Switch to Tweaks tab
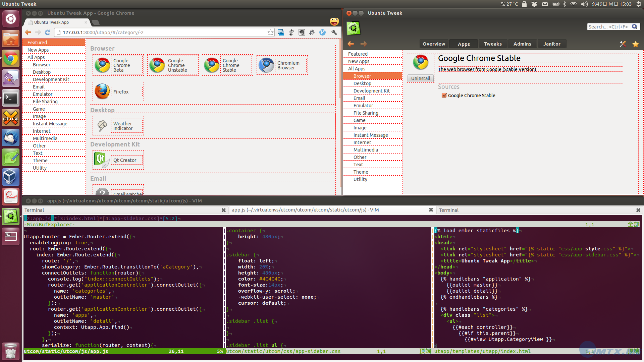644x362 pixels. click(493, 44)
